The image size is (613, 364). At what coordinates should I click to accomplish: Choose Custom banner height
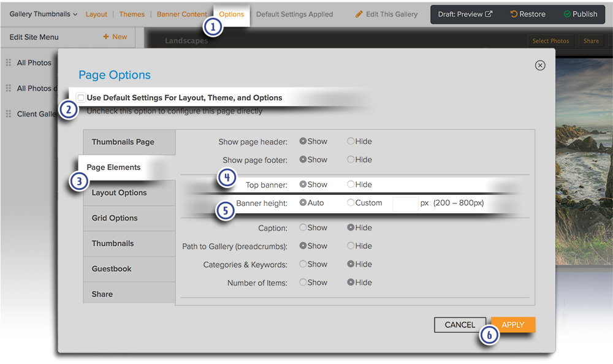pyautogui.click(x=351, y=202)
